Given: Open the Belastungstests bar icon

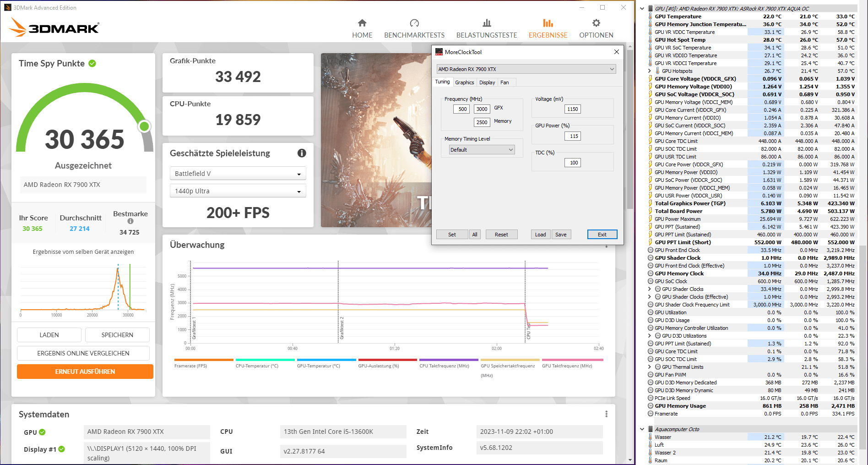Looking at the screenshot, I should coord(487,23).
